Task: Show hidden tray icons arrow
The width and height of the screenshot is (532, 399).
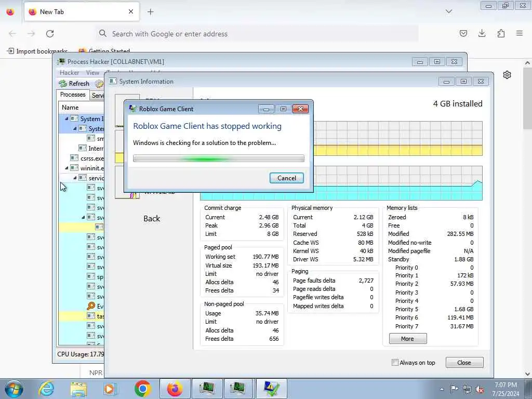Action: point(442,389)
